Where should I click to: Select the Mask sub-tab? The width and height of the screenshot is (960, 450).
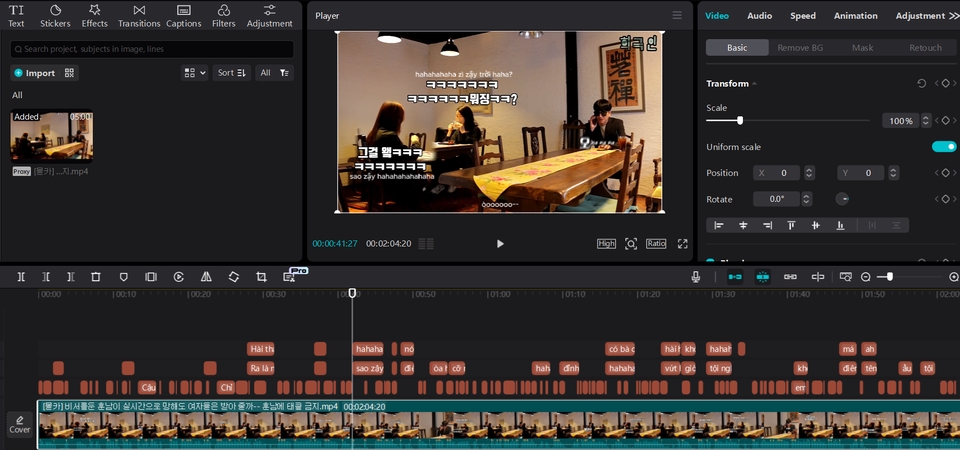coord(863,48)
